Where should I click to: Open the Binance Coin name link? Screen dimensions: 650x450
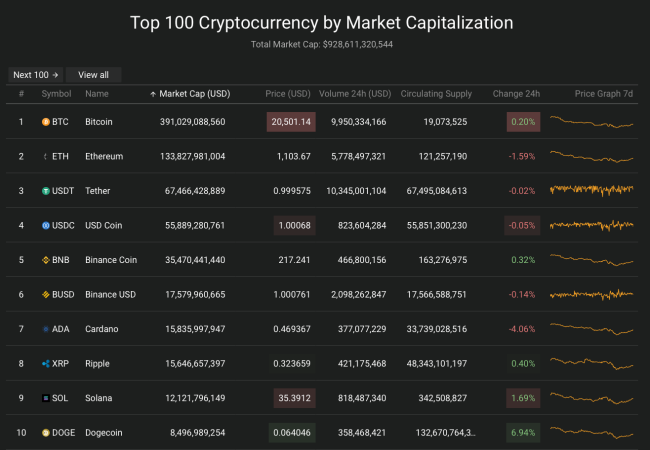[111, 260]
